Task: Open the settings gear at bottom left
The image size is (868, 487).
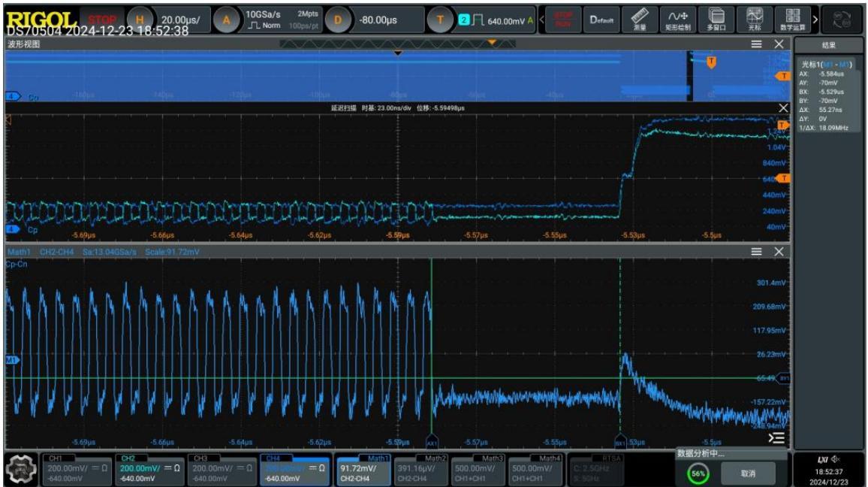Action: point(21,469)
